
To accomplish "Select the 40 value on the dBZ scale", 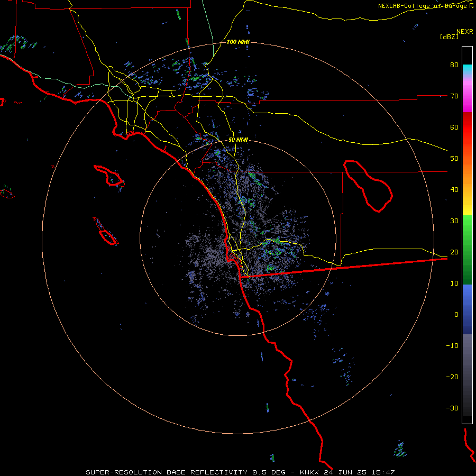I will click(x=454, y=190).
